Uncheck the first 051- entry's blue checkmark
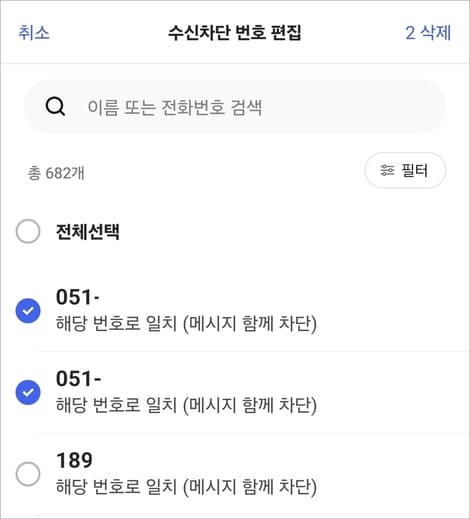 pos(28,311)
